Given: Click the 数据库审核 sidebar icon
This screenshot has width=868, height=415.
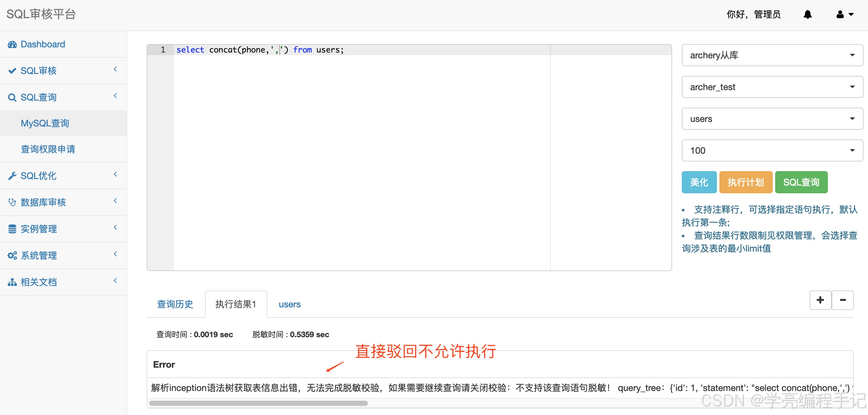Looking at the screenshot, I should point(12,202).
